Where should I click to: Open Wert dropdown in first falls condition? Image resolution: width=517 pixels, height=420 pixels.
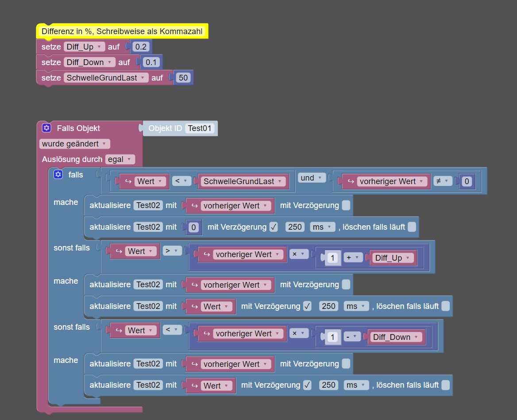pos(150,181)
